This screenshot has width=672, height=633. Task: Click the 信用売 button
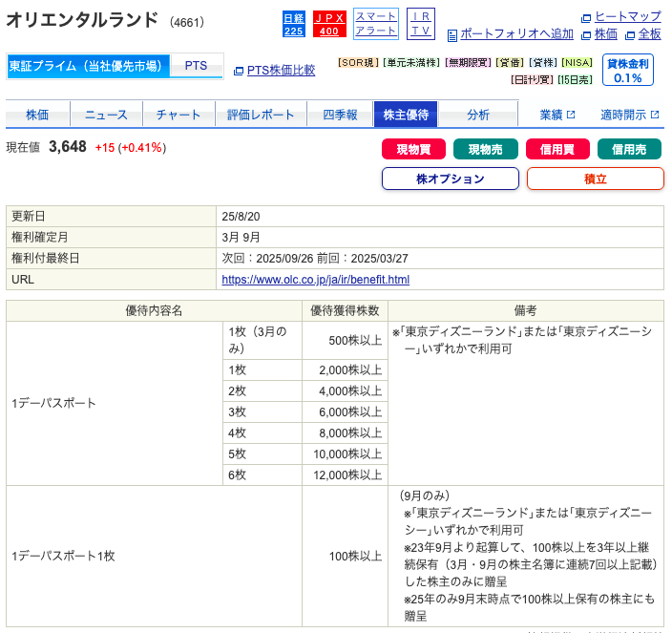(x=629, y=149)
